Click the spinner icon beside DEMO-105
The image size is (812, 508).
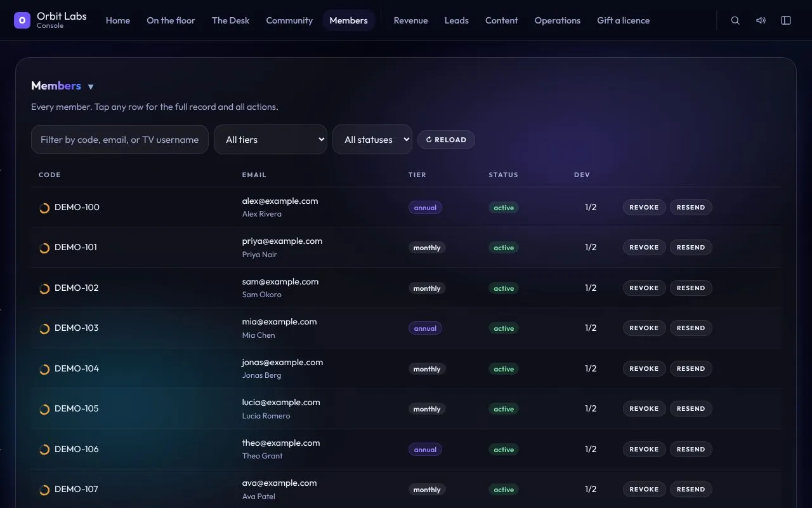[x=44, y=409]
